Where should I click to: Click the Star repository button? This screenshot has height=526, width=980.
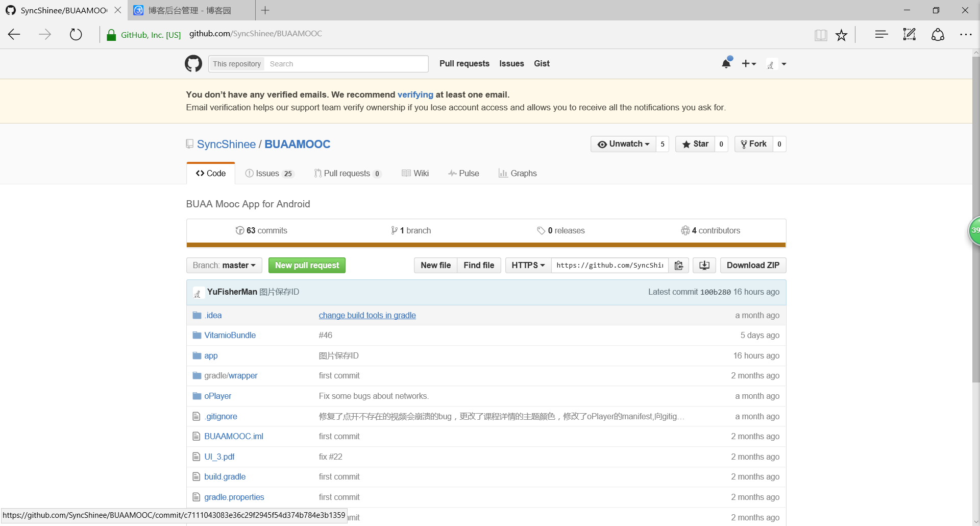point(695,144)
